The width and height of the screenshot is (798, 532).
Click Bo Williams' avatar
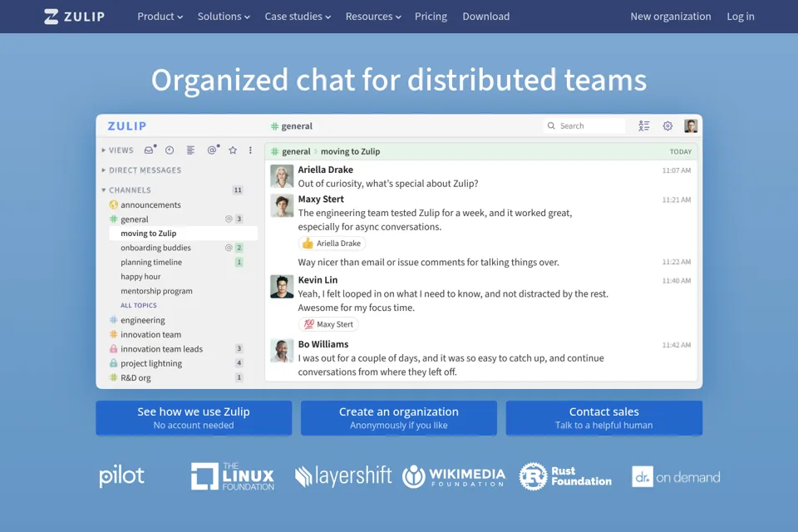(x=282, y=351)
